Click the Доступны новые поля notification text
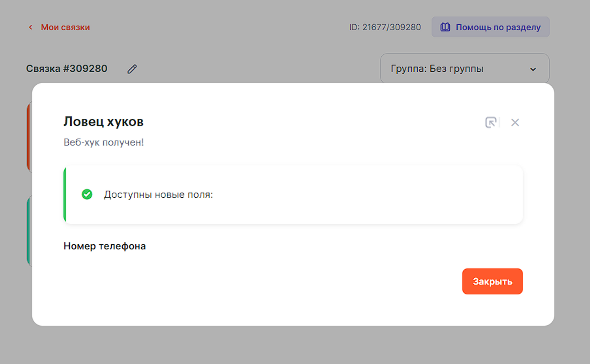590x364 pixels. pos(158,195)
